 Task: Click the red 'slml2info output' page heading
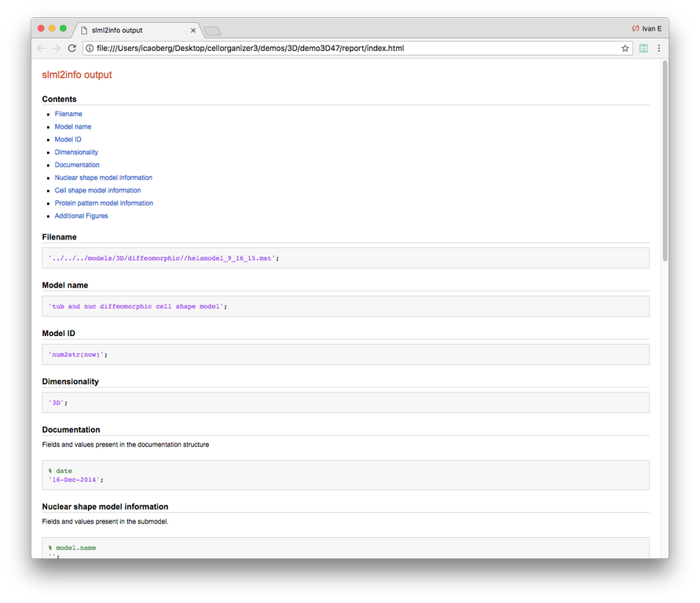click(x=77, y=75)
